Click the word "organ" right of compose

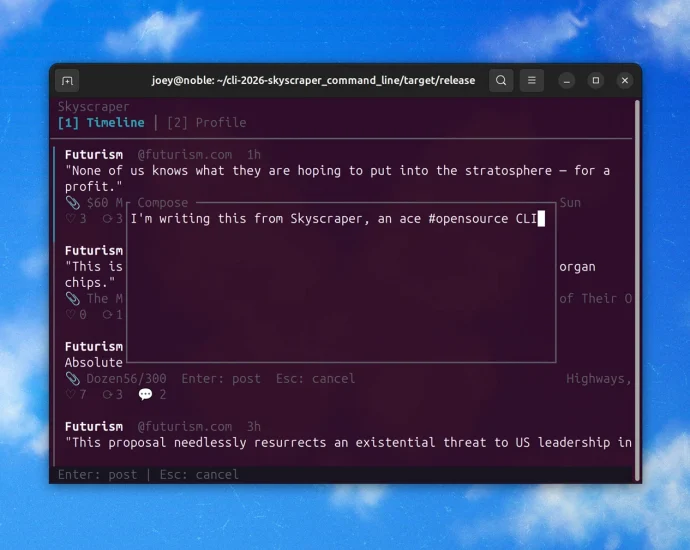577,267
